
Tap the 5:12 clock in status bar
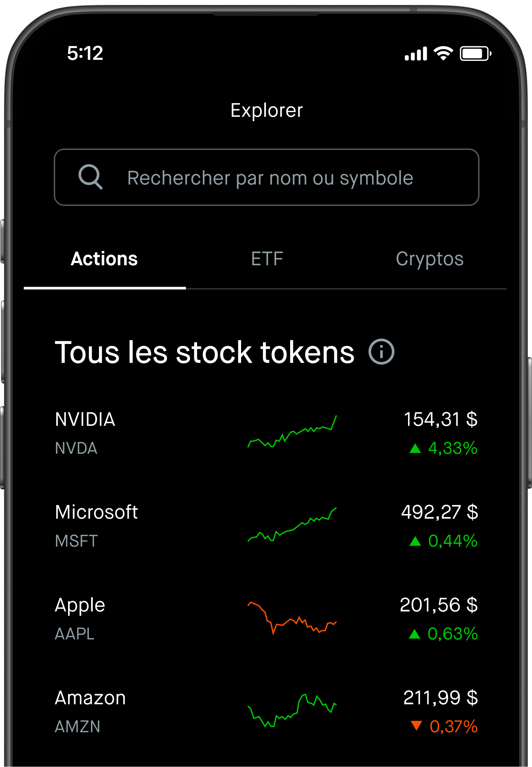pos(85,53)
